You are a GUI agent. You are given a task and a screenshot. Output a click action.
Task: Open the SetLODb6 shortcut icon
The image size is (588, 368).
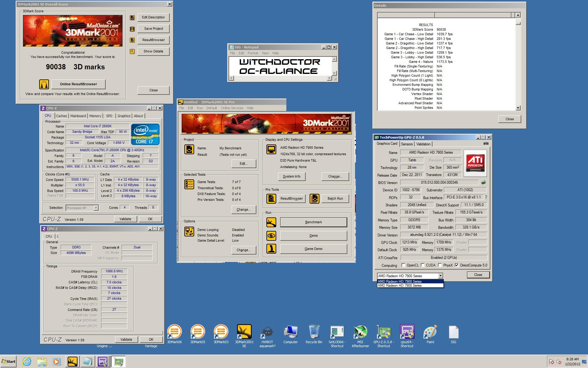337,336
